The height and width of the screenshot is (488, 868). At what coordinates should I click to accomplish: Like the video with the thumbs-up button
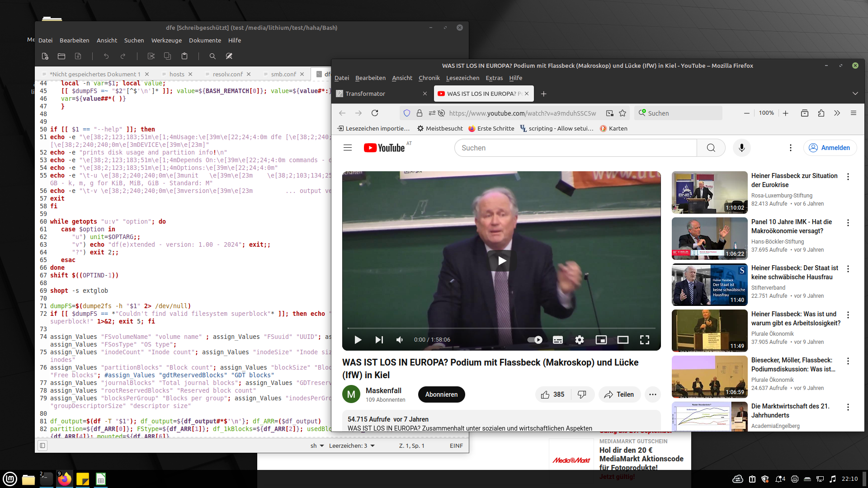(x=553, y=394)
